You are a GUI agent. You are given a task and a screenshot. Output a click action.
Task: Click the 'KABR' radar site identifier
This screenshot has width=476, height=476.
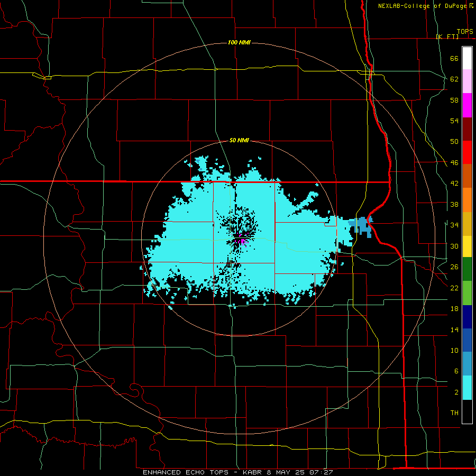(x=252, y=472)
